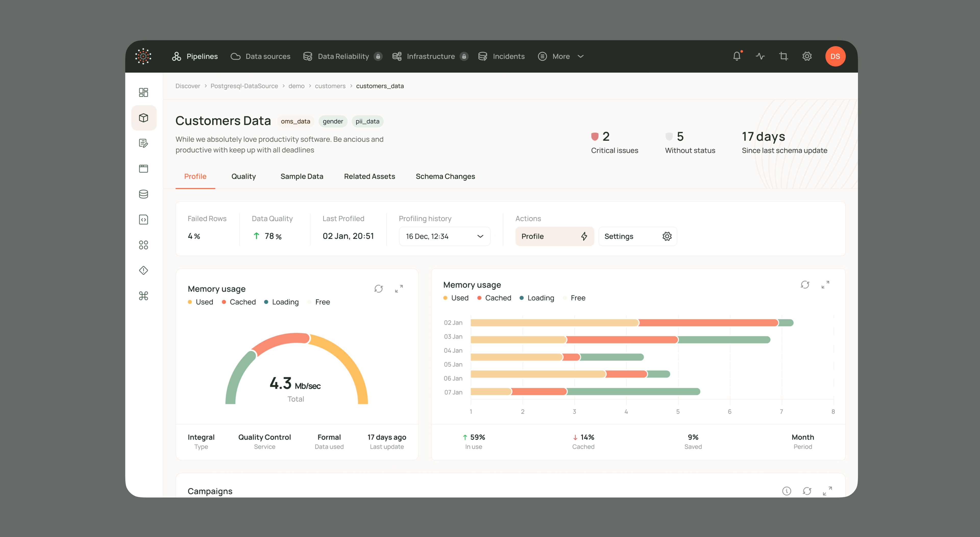Viewport: 980px width, 537px height.
Task: Open the four-circles apps sidebar icon
Action: [x=143, y=245]
